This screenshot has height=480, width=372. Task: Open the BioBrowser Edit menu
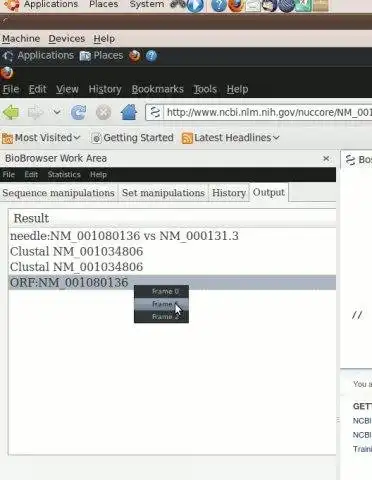31,174
